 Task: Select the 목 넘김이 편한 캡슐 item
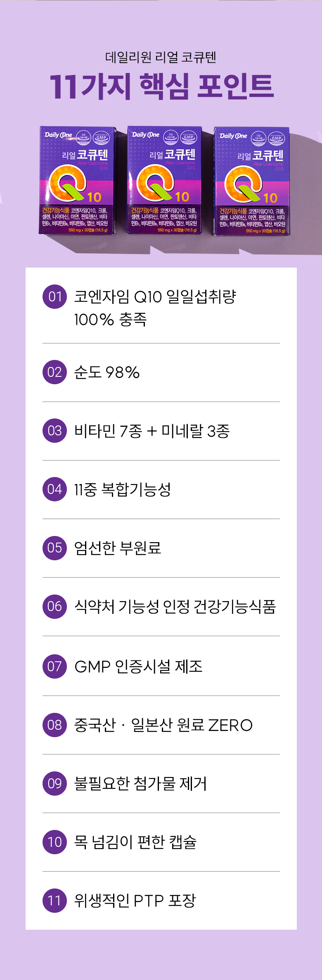click(135, 842)
